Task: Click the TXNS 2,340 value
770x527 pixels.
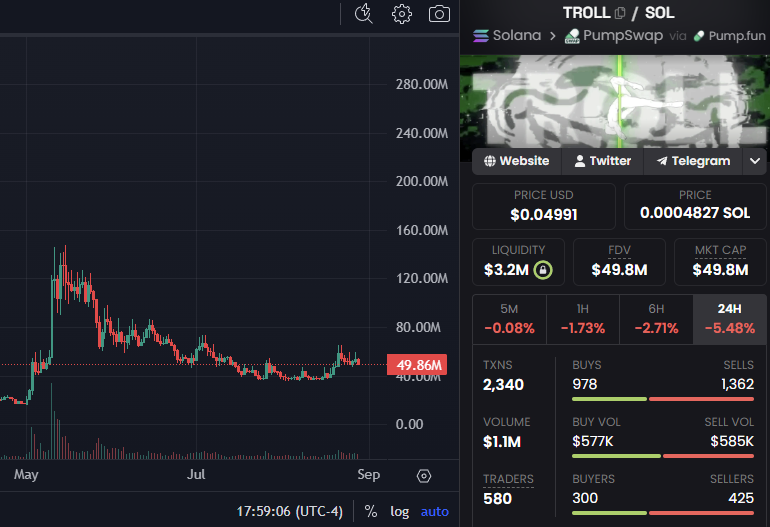Action: pos(503,385)
